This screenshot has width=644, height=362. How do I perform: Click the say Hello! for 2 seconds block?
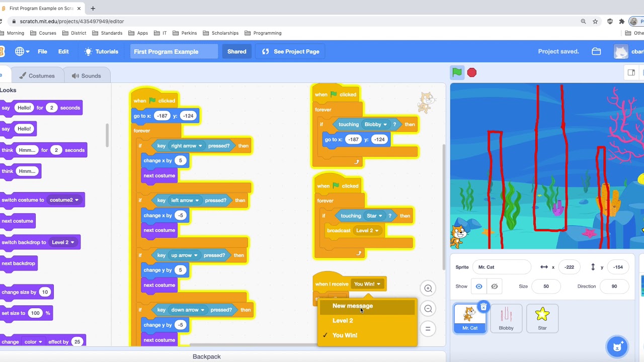click(x=40, y=108)
